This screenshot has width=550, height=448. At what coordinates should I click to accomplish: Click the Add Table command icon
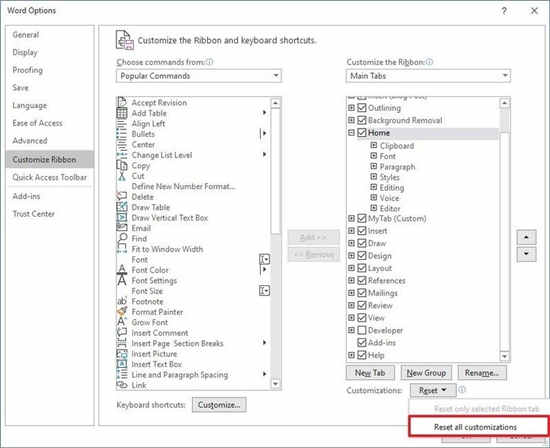coord(122,113)
